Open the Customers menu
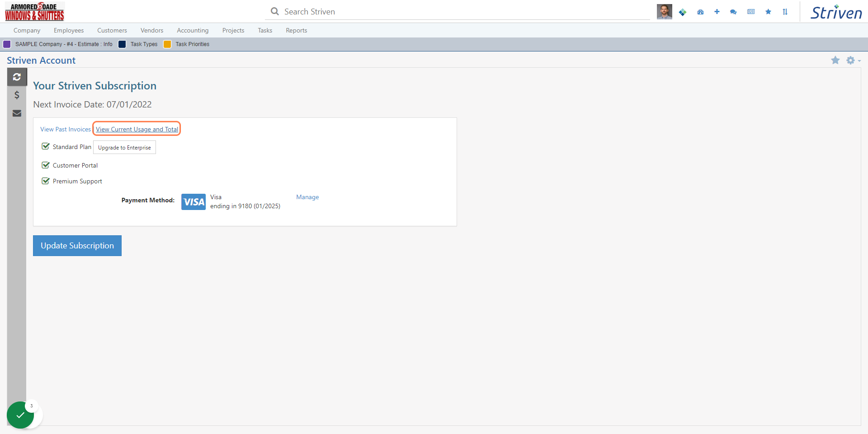Image resolution: width=868 pixels, height=434 pixels. click(112, 30)
